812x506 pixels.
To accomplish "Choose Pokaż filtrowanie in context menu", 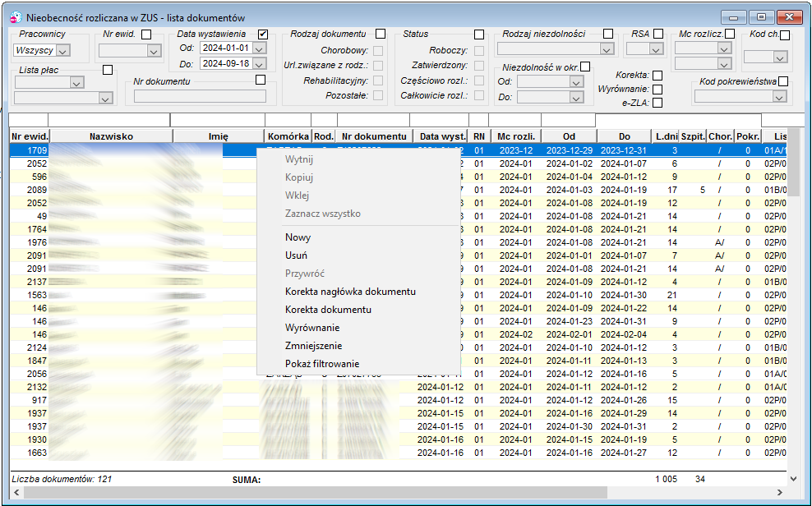I will tap(322, 364).
